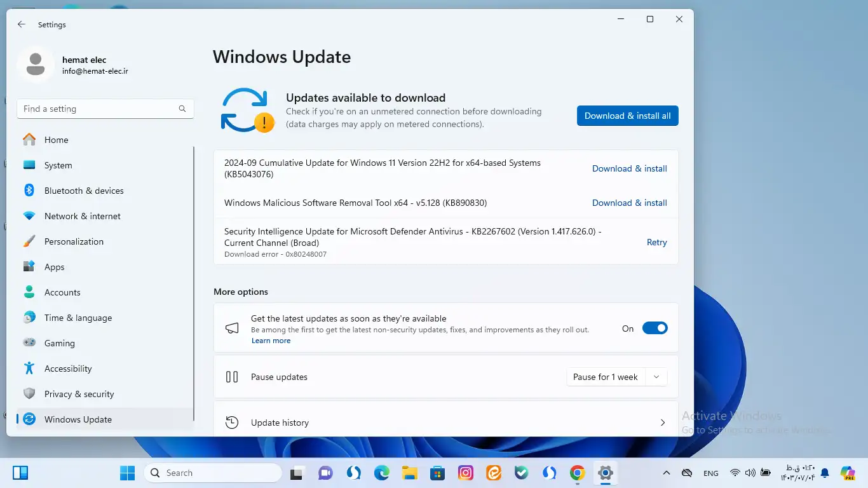Open Google Chrome from the taskbar
The height and width of the screenshot is (488, 868).
tap(577, 473)
